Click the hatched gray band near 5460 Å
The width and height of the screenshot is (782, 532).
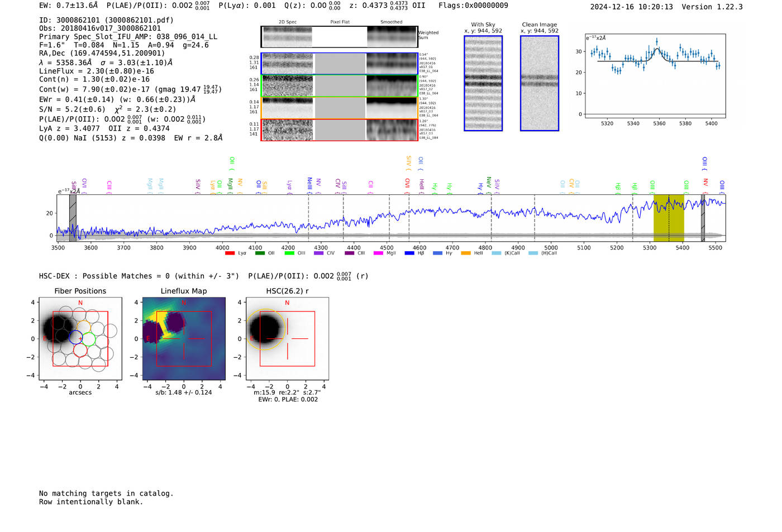(x=703, y=218)
